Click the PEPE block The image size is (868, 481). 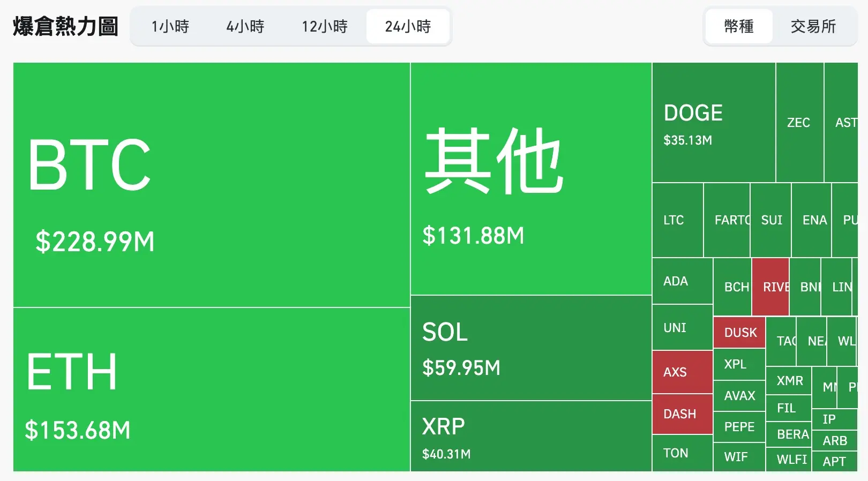(x=739, y=427)
